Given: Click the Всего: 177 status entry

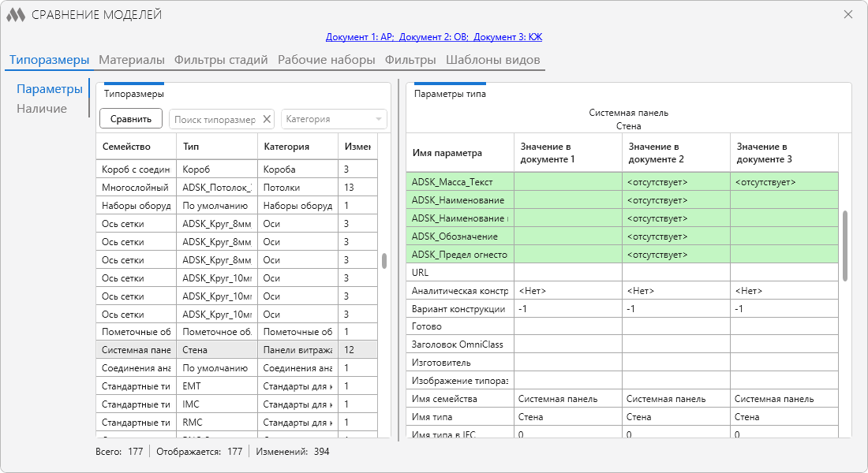Looking at the screenshot, I should tap(119, 452).
